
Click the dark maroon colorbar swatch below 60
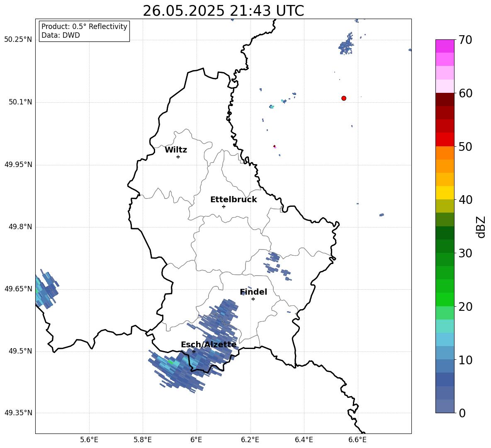click(445, 99)
